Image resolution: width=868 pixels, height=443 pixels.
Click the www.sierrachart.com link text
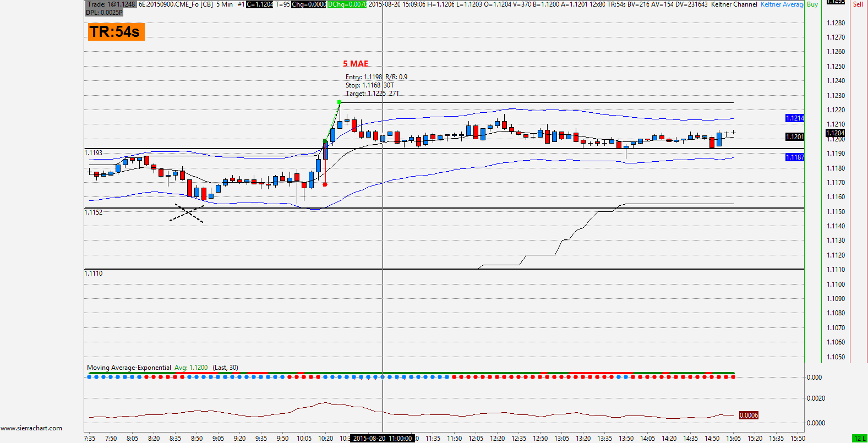31,428
